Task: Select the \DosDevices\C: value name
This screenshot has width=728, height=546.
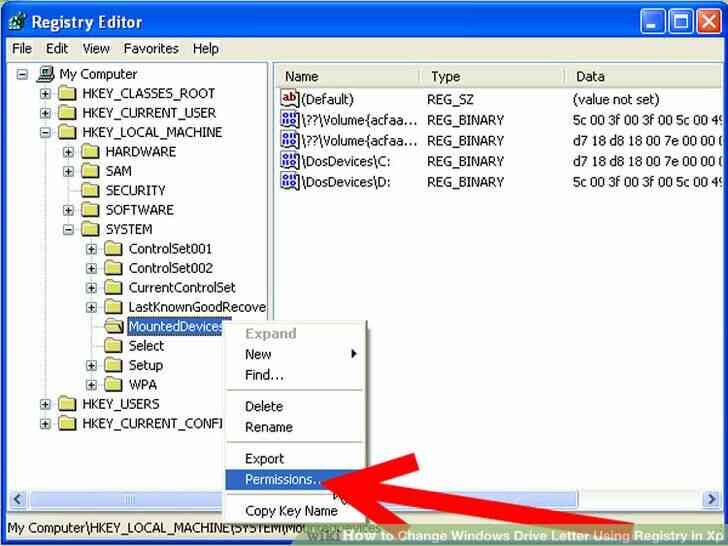Action: 346,161
